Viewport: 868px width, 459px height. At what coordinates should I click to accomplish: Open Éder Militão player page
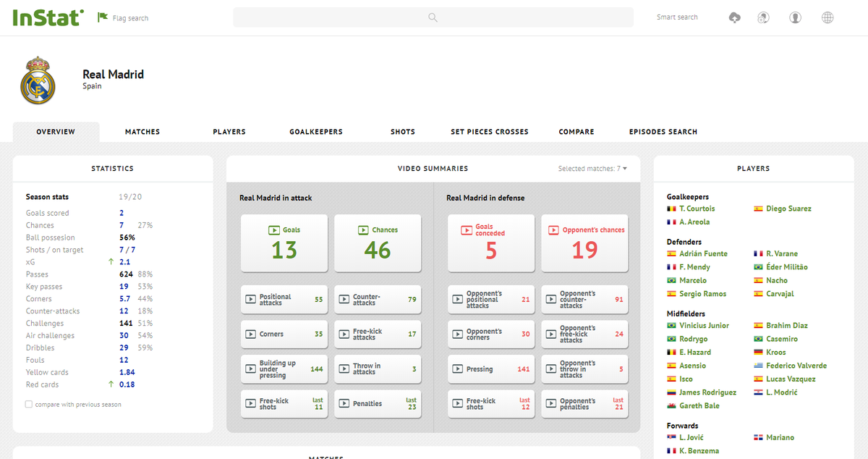coord(787,267)
